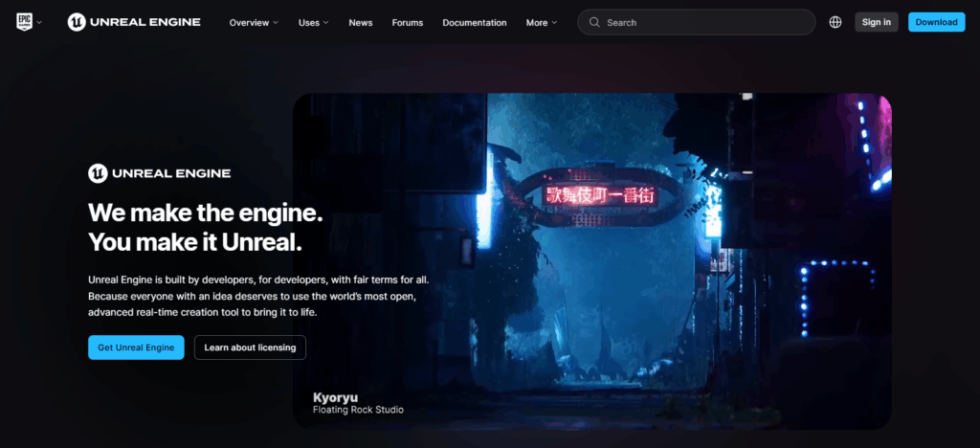Click the Epic Games shield logo
This screenshot has width=980, height=448.
click(x=24, y=22)
